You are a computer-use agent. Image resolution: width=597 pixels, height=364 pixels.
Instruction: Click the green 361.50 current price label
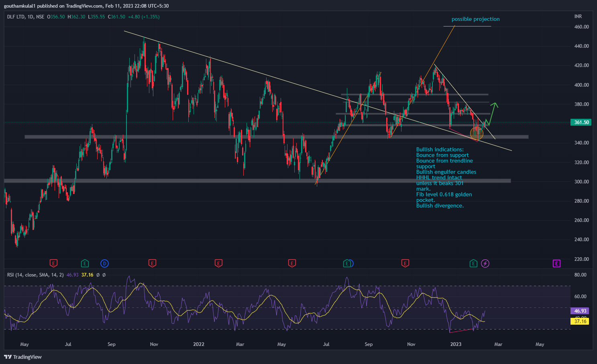[581, 122]
